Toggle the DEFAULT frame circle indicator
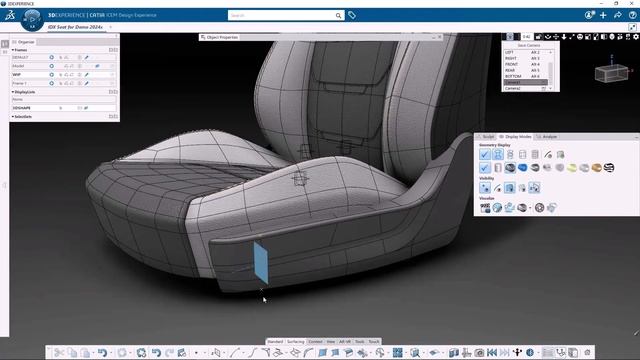The height and width of the screenshot is (360, 640). tap(51, 58)
